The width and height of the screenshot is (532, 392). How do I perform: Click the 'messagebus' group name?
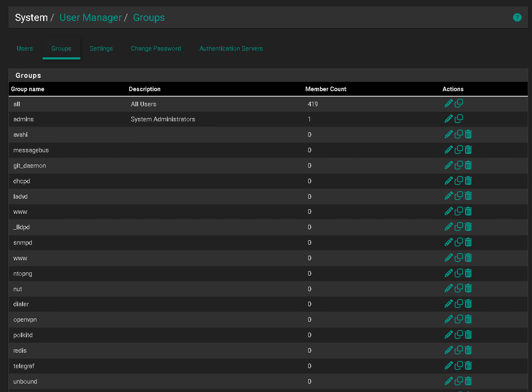31,150
